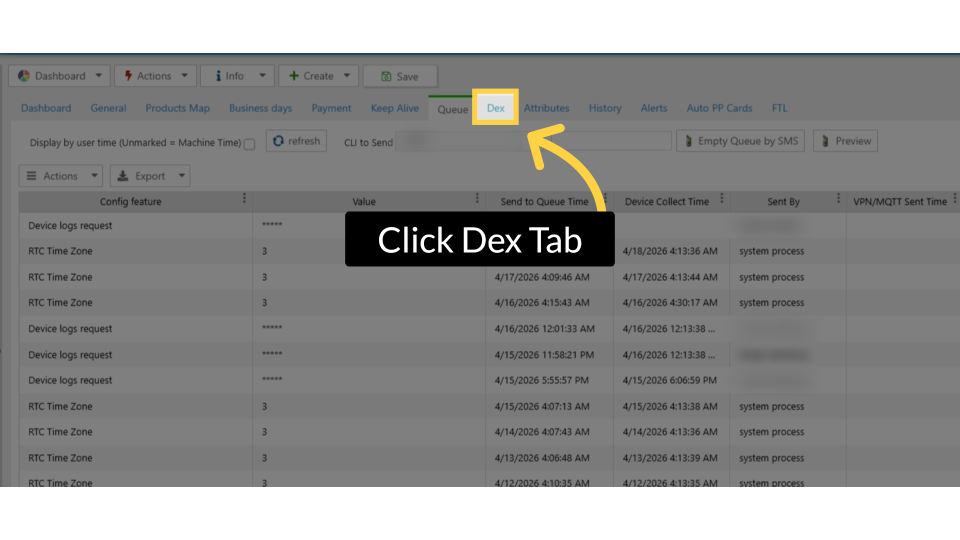
Task: Expand the Dashboard dropdown arrow
Action: [x=99, y=76]
